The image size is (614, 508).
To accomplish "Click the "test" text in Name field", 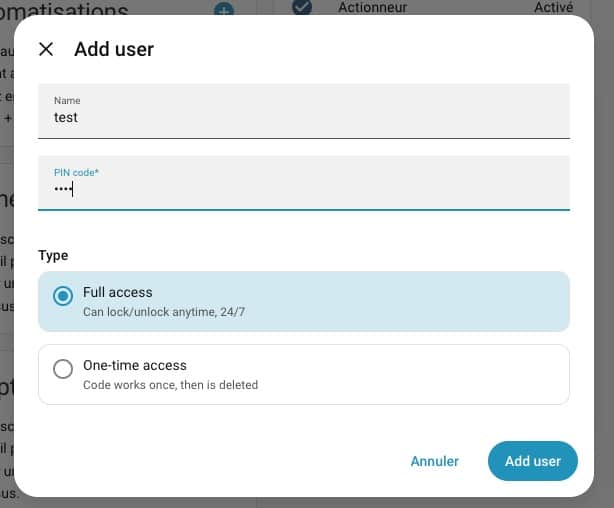I will [66, 118].
